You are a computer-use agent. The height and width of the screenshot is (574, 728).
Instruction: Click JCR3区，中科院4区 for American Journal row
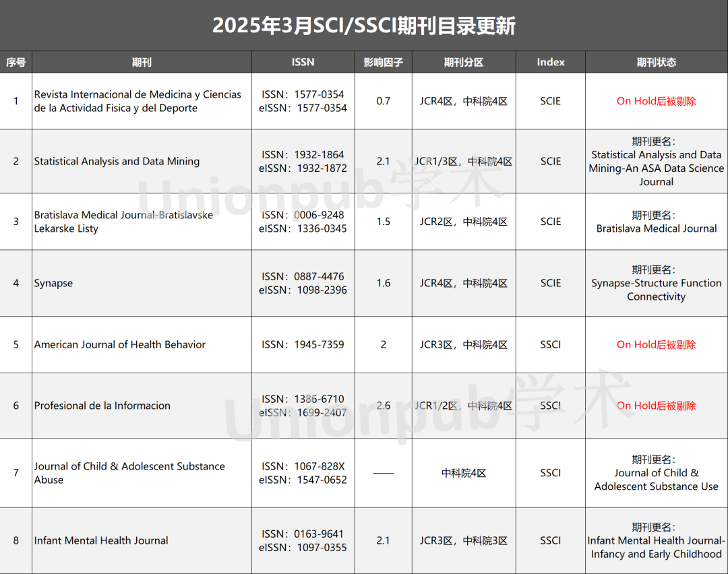pos(464,345)
